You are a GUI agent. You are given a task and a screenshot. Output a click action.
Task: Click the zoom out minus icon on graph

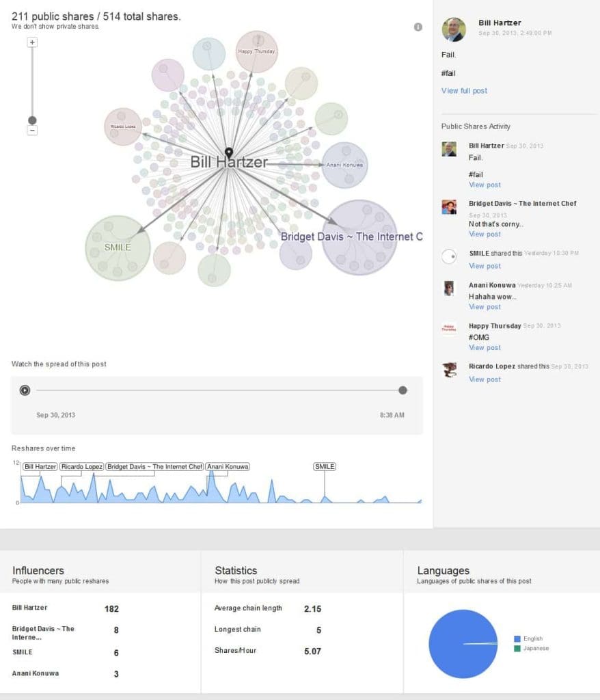click(x=31, y=130)
